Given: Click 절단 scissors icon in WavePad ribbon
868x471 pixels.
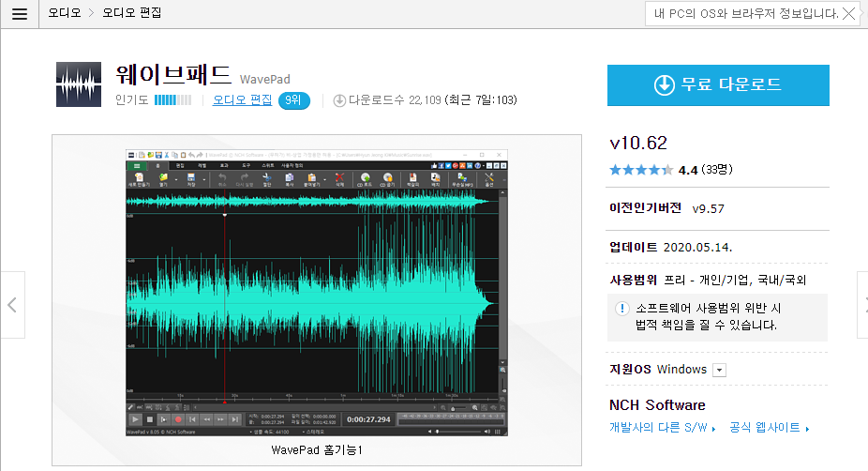Looking at the screenshot, I should [x=267, y=179].
